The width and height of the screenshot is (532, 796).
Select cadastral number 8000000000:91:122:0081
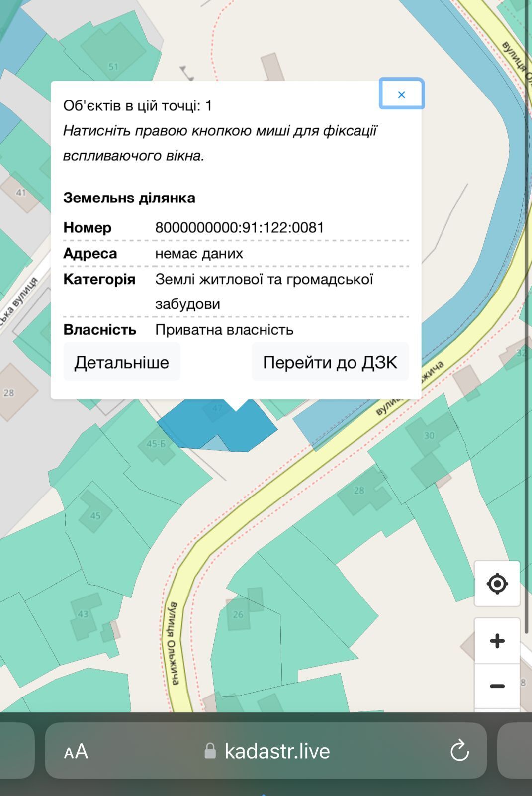(240, 228)
